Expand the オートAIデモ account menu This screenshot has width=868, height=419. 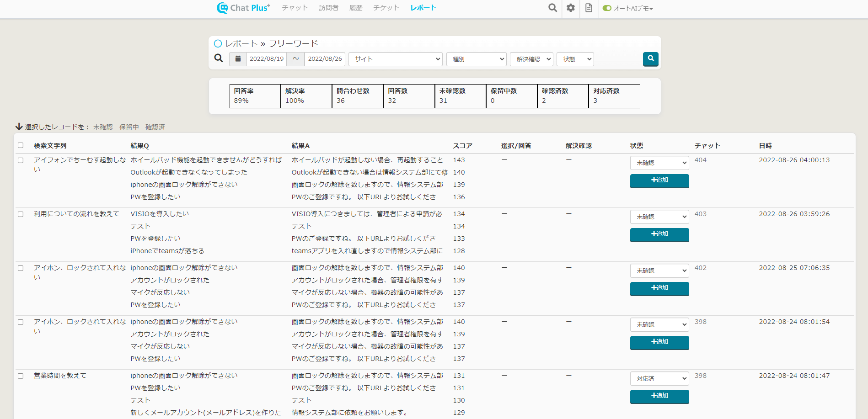pos(633,8)
